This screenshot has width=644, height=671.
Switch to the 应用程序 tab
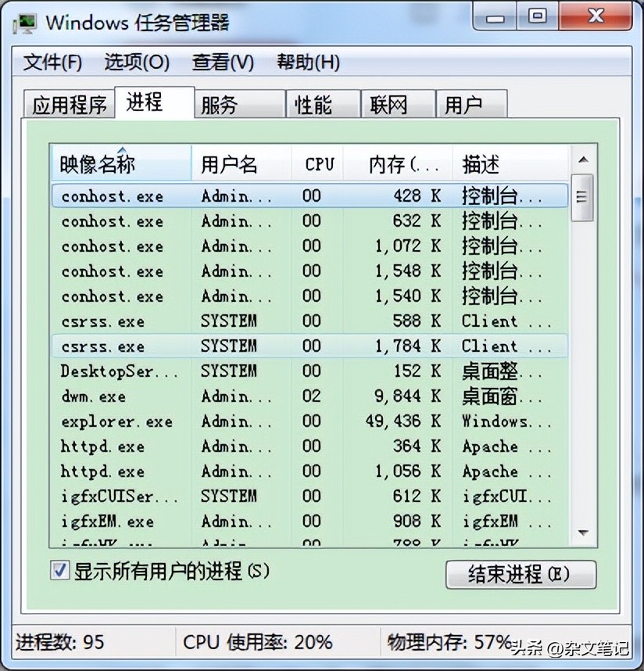69,102
